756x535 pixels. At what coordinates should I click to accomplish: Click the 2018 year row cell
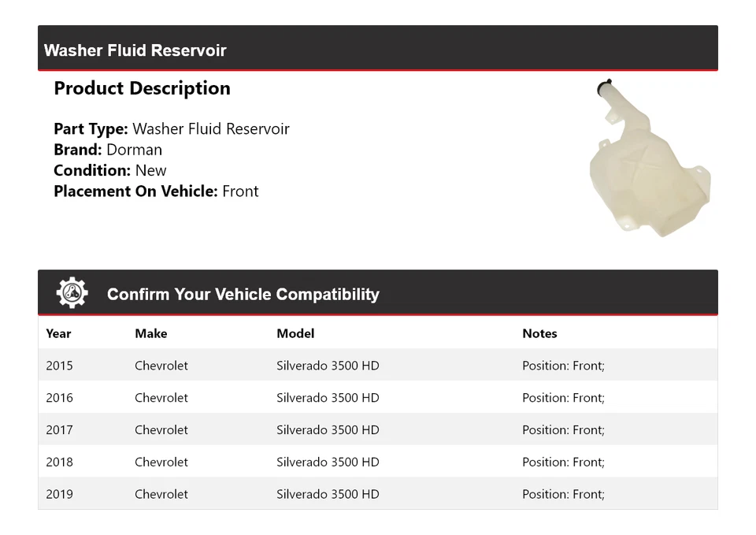[59, 463]
